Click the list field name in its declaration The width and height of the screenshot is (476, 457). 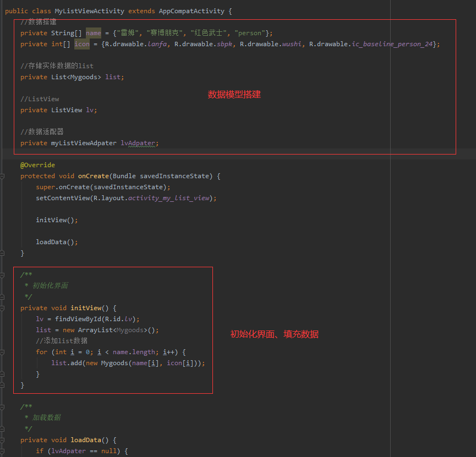pyautogui.click(x=113, y=77)
